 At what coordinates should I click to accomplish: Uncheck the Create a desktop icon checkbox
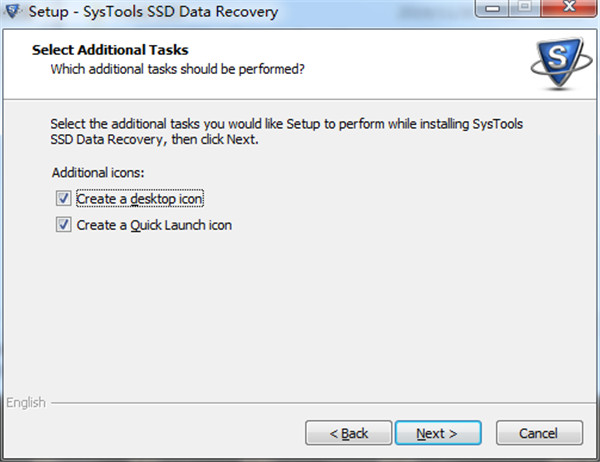63,199
